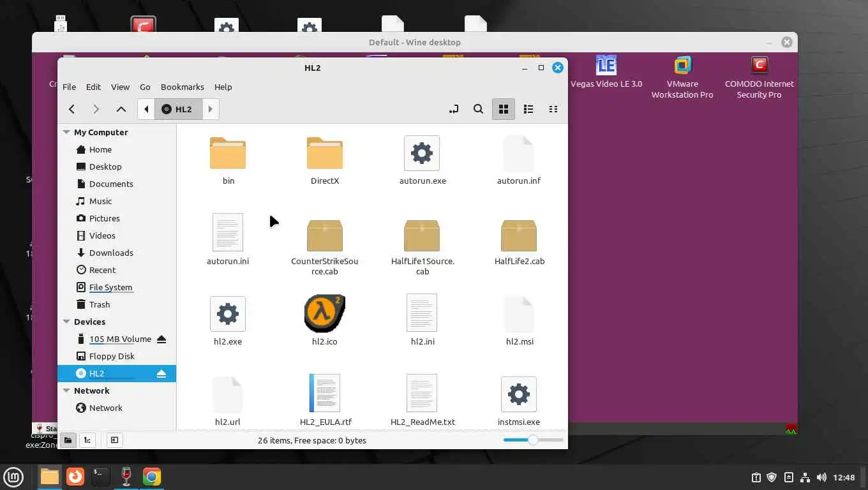Go back with the left arrow button
Screen dimensions: 868x490
pyautogui.click(x=72, y=109)
